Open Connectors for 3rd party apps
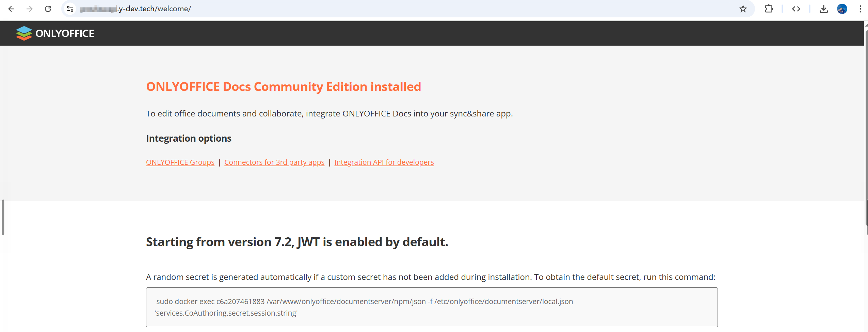 click(274, 162)
